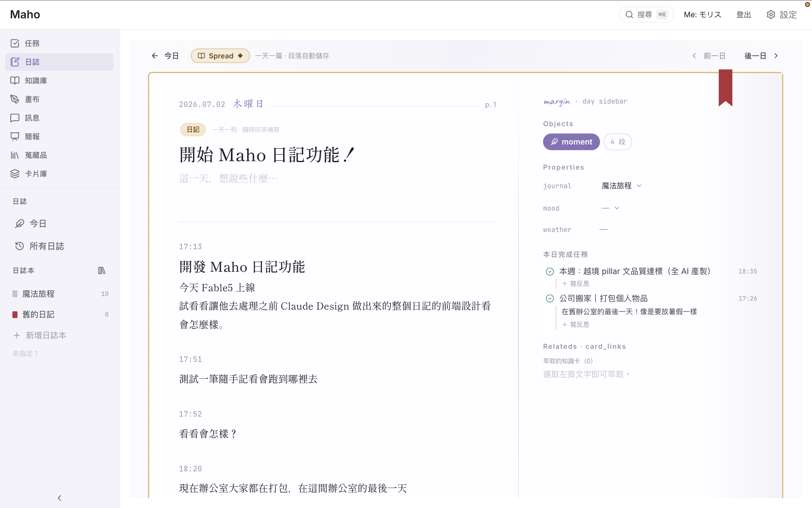
Task: Click the 日記 tag badge
Action: 193,129
